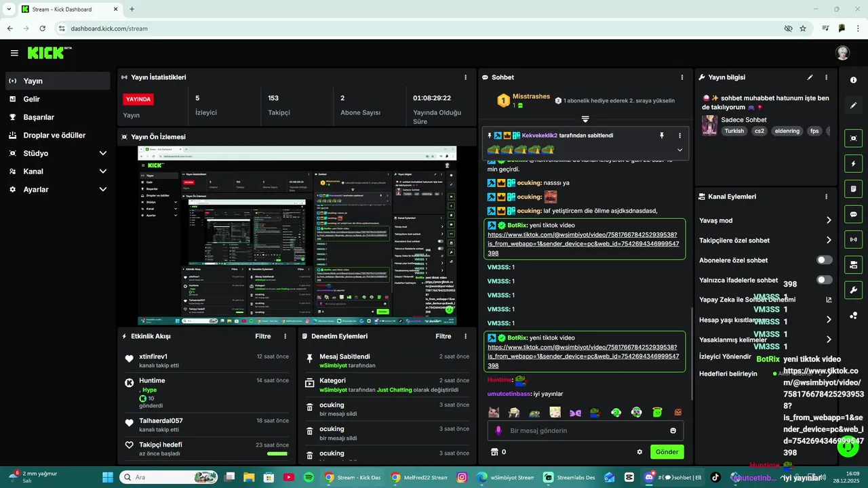Open the Etkinlik Akışı three-dot menu
The height and width of the screenshot is (488, 868).
point(285,336)
